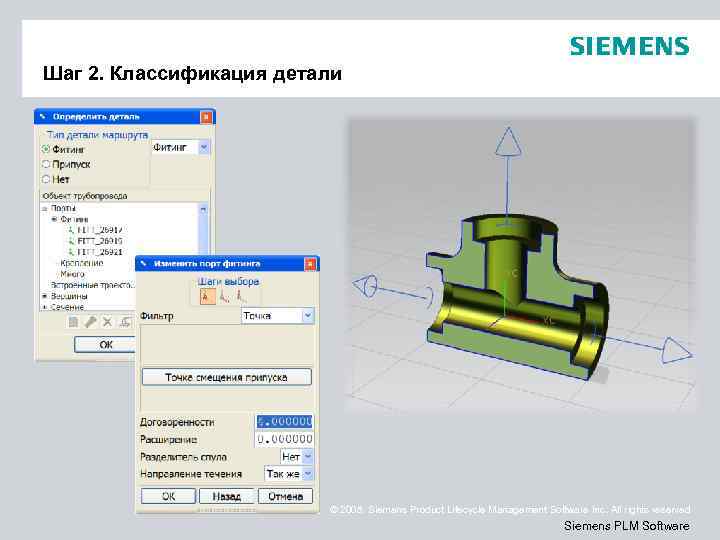The width and height of the screenshot is (720, 540).
Task: Click the pencil edit icon below the object tree
Action: (x=90, y=322)
